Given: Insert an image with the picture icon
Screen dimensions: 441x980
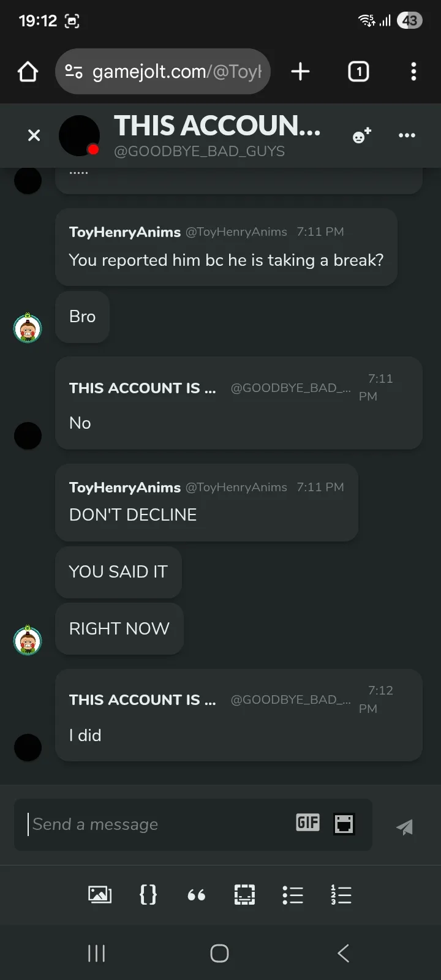Looking at the screenshot, I should click(100, 895).
